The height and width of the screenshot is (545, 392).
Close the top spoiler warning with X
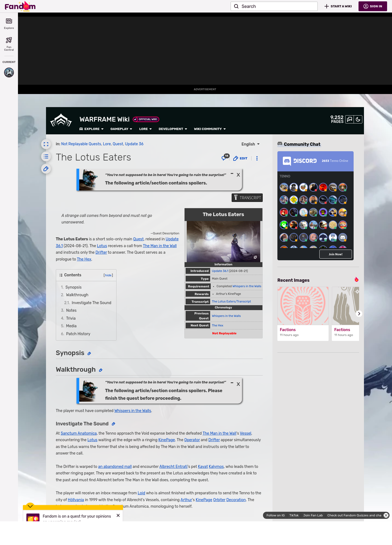(238, 175)
